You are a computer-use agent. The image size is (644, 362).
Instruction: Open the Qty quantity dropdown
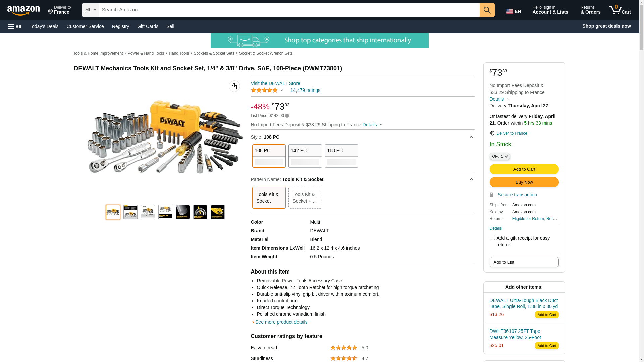click(x=500, y=156)
